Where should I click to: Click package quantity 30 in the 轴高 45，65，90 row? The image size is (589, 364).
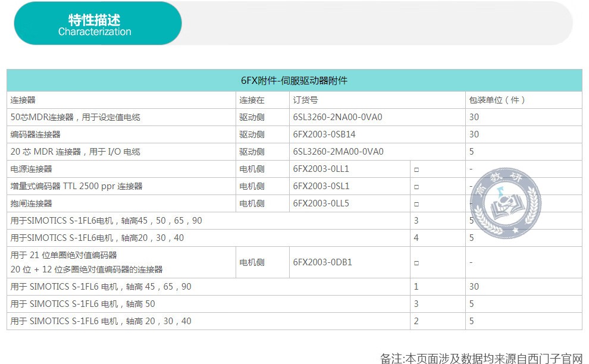point(474,287)
